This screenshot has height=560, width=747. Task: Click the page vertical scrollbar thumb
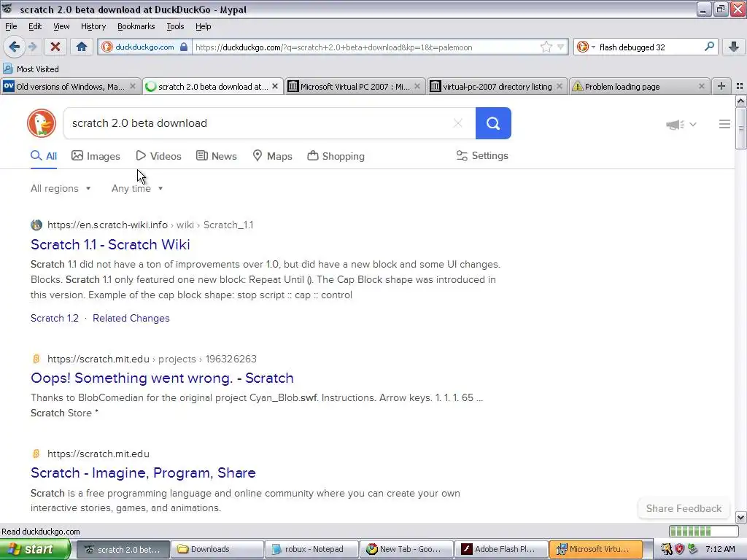click(740, 128)
